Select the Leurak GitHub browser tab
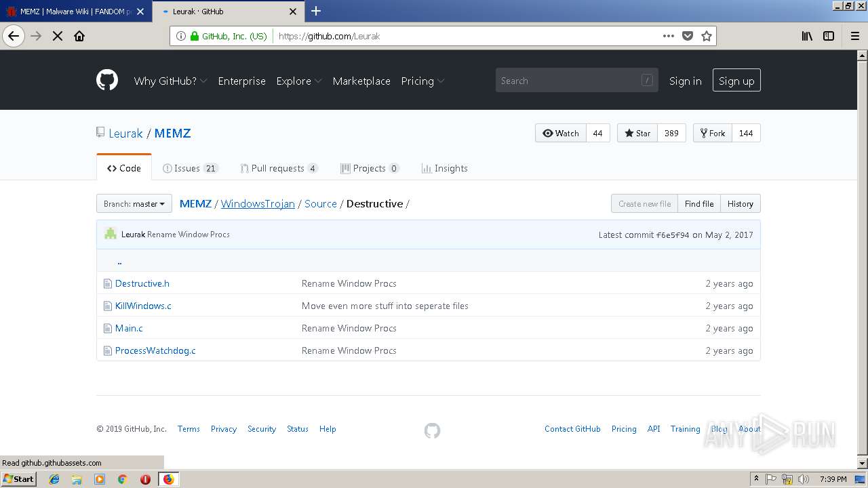The width and height of the screenshot is (868, 488). (x=228, y=12)
